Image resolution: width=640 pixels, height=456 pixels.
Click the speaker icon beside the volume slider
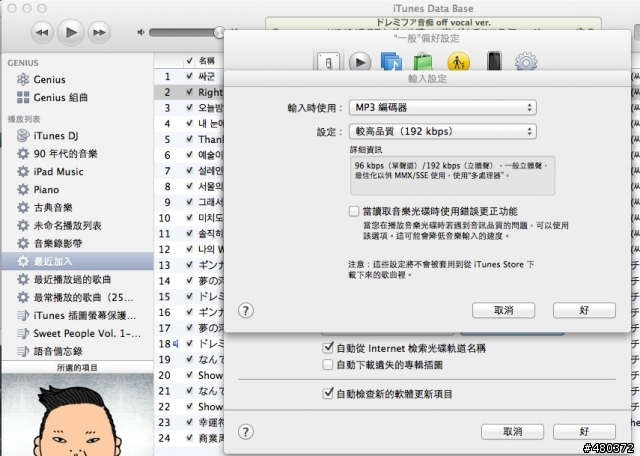point(141,32)
